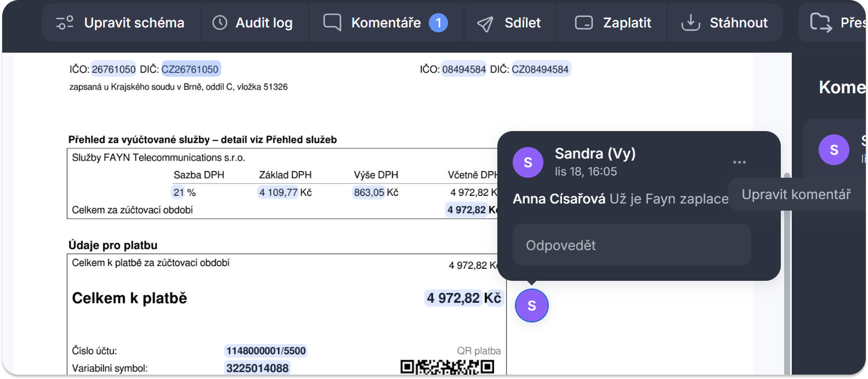The image size is (868, 379).
Task: Click the highlighted total 4 972,82 Kč
Action: [x=464, y=298]
